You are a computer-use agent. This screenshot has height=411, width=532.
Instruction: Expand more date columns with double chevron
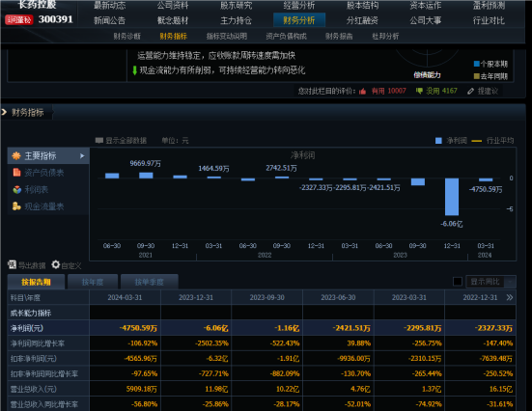[509, 297]
